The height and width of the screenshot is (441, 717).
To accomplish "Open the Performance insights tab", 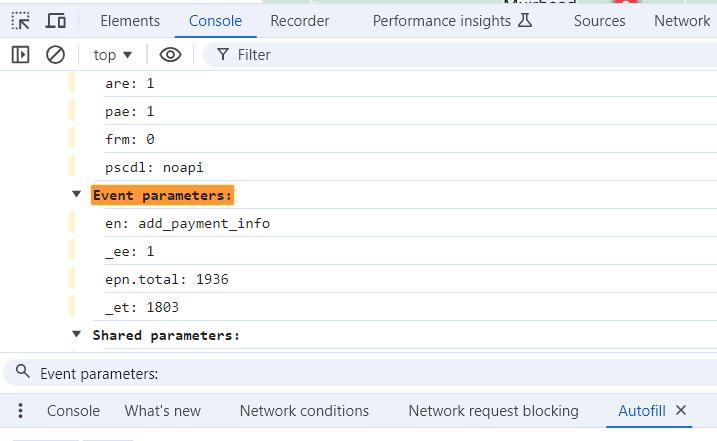I will point(442,21).
